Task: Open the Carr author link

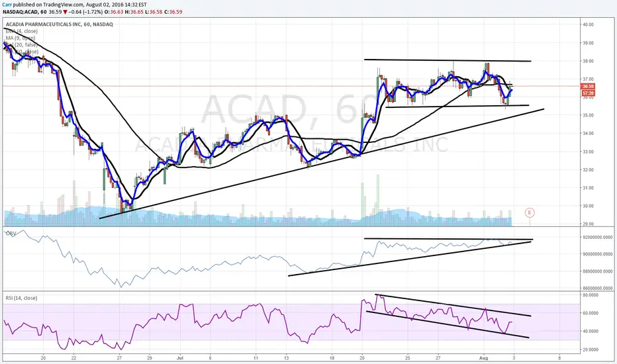Action: click(7, 5)
